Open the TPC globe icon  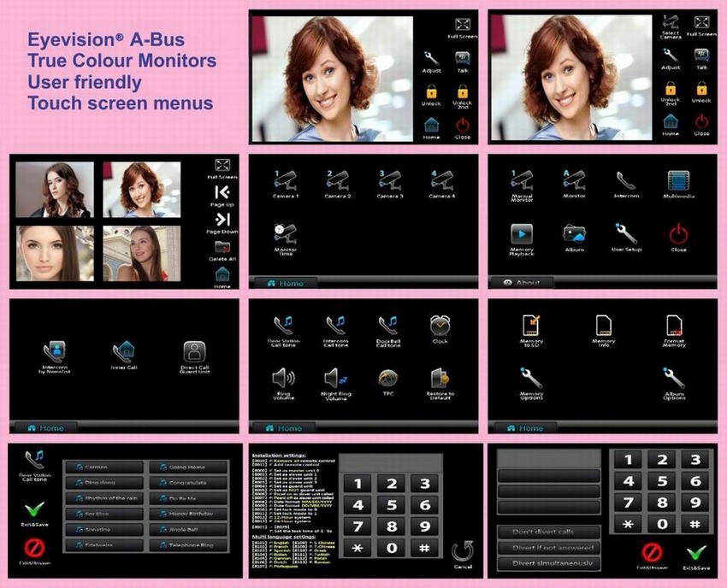tap(388, 379)
